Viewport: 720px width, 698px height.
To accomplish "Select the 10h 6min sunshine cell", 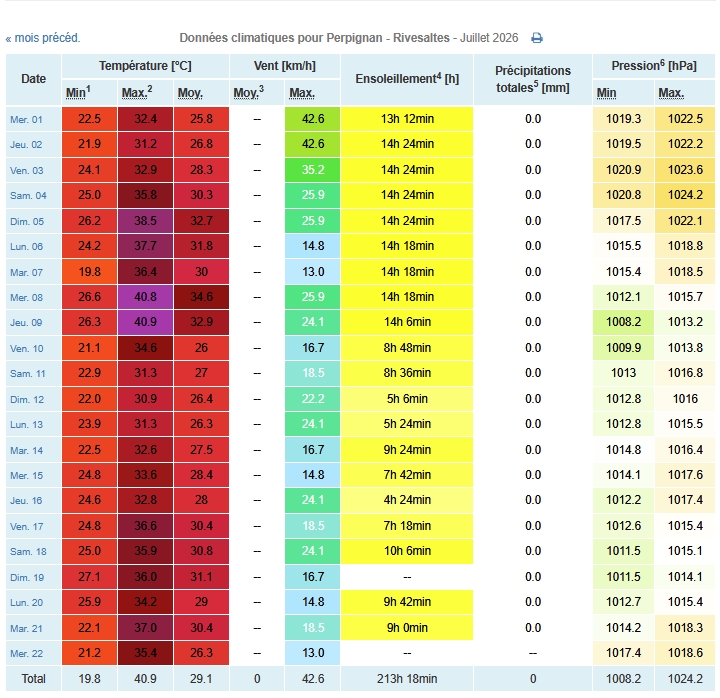I will point(407,551).
